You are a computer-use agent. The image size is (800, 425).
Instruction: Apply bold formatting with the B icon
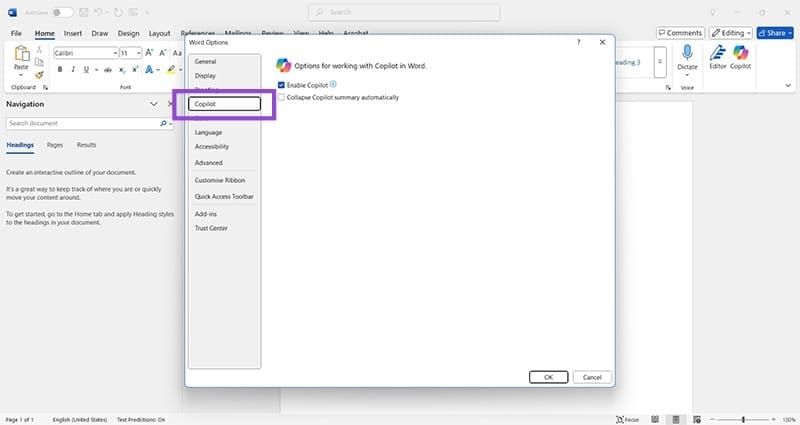coord(60,70)
